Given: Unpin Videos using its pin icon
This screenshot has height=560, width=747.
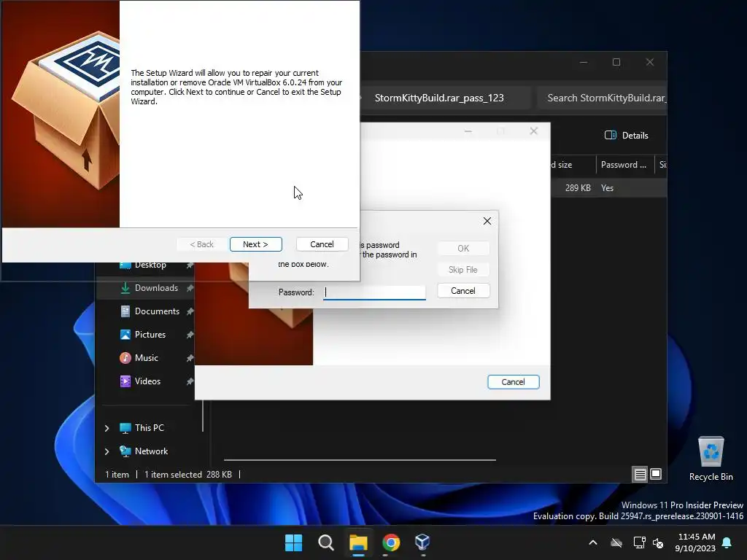Looking at the screenshot, I should pyautogui.click(x=190, y=381).
